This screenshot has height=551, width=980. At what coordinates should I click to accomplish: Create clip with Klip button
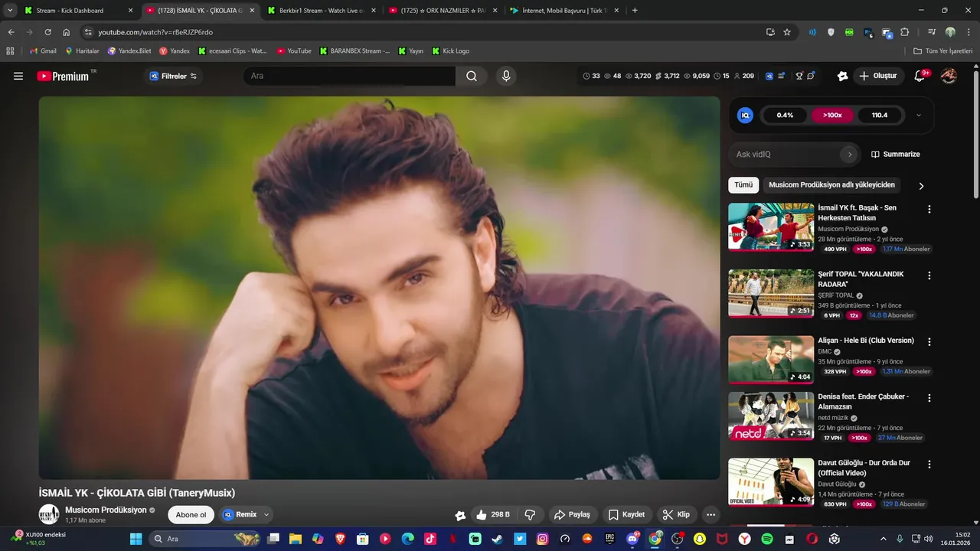pos(676,515)
